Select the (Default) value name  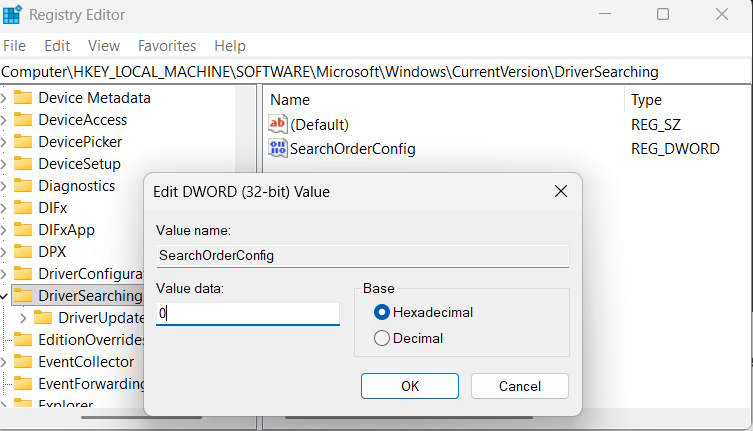(x=319, y=125)
